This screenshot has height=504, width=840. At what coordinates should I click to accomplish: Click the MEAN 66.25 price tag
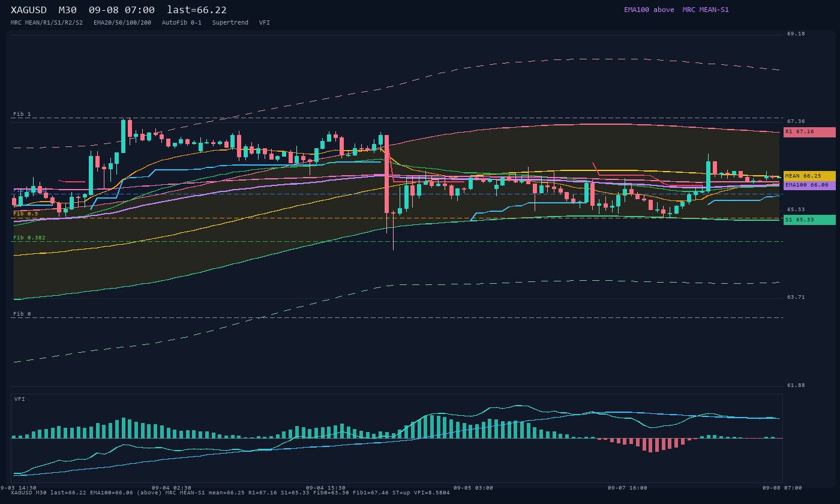(809, 176)
